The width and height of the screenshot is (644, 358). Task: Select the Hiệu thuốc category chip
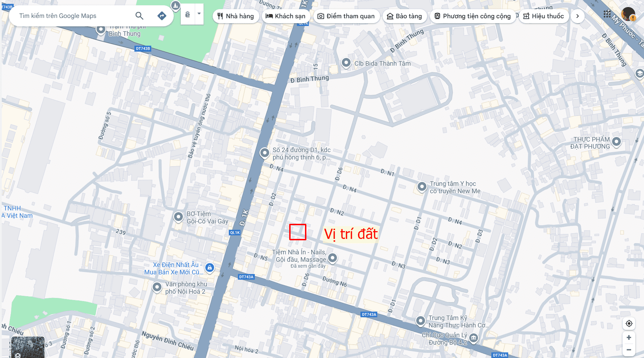[x=543, y=16]
